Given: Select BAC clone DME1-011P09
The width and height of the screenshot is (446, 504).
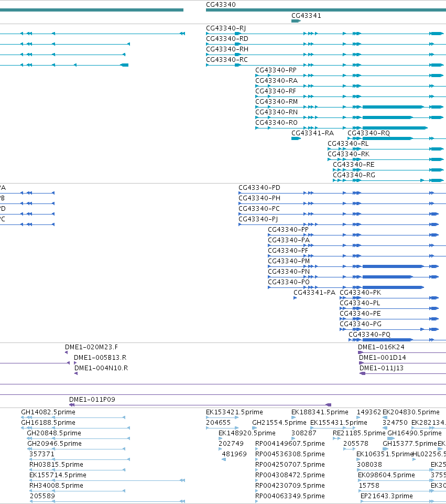Looking at the screenshot, I should click(x=92, y=400).
